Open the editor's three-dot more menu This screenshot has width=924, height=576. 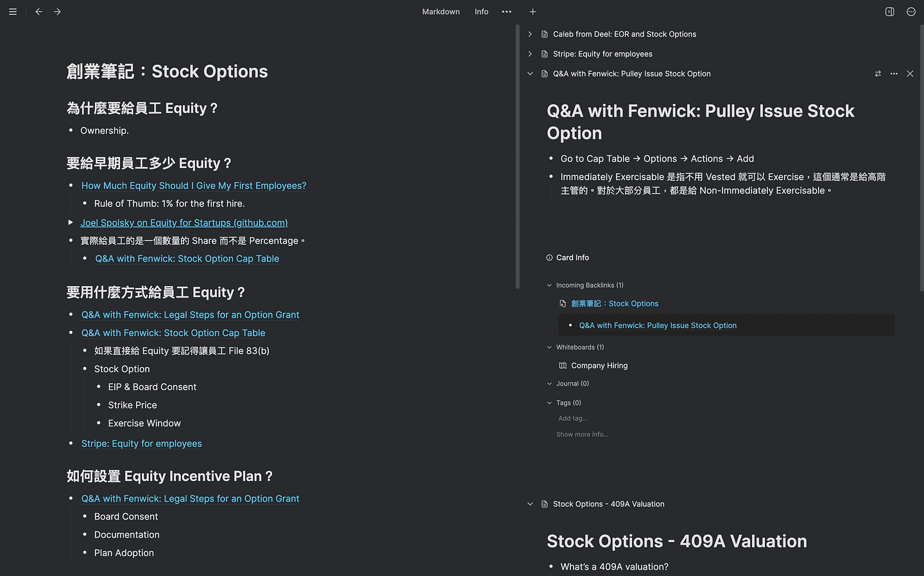pos(506,12)
